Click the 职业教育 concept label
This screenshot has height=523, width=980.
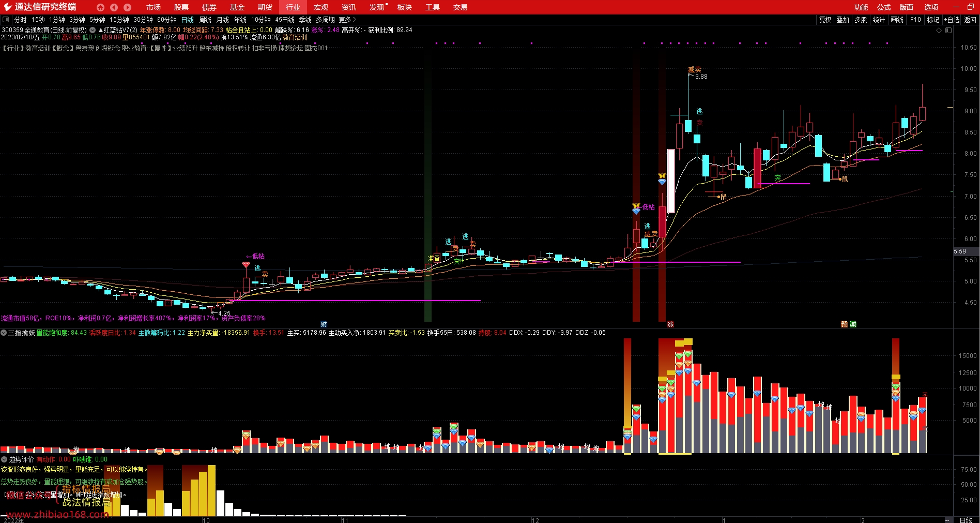134,48
